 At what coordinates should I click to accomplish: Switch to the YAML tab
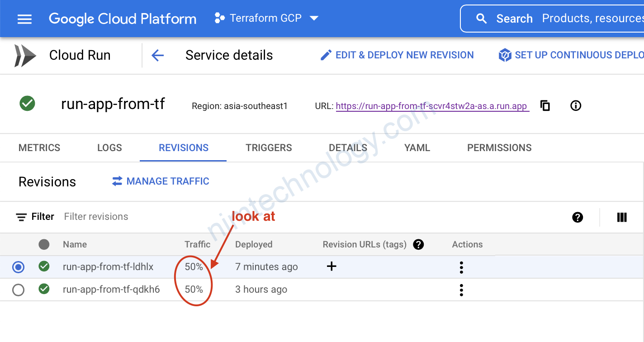point(417,148)
